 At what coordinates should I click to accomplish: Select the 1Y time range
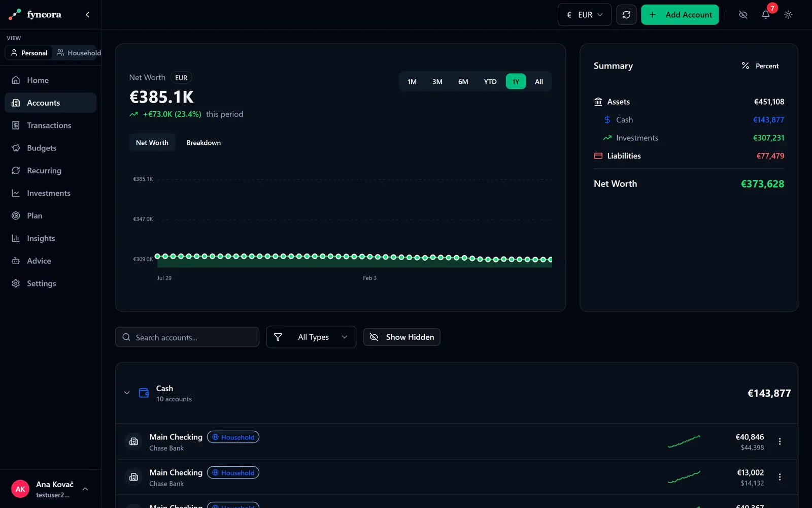point(516,82)
